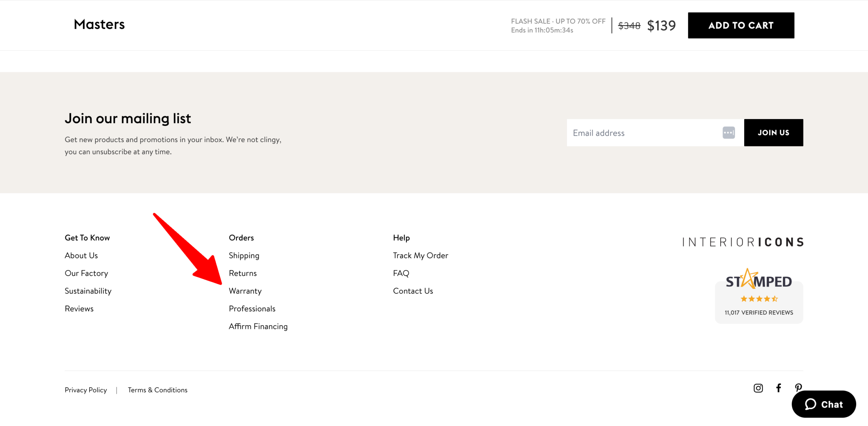Click the Interior Icons footer logo

click(743, 242)
